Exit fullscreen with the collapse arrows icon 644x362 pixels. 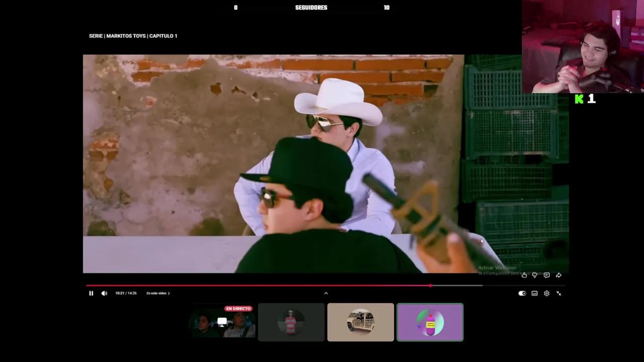point(558,293)
